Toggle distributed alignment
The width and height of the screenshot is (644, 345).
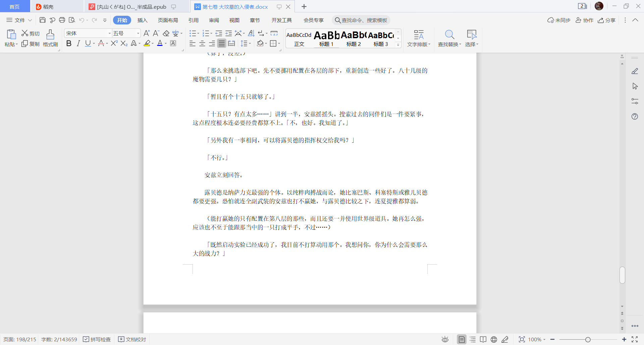coord(231,43)
